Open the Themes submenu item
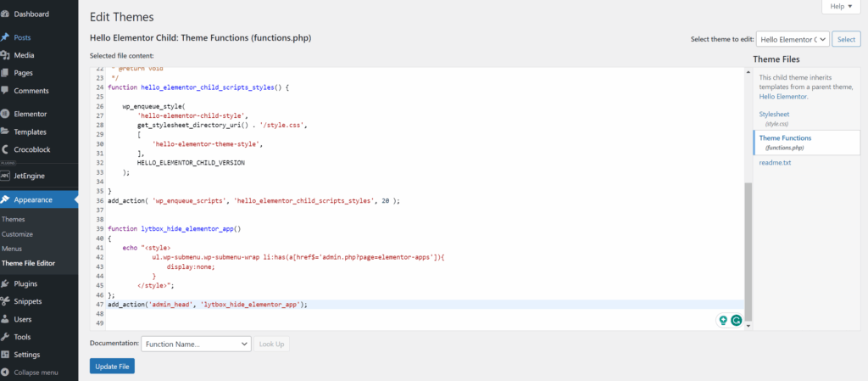 point(14,219)
